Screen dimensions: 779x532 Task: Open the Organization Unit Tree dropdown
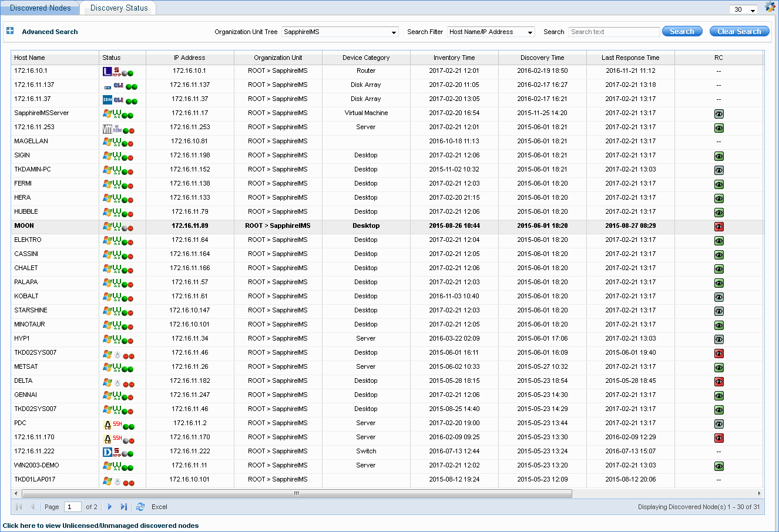tap(392, 32)
